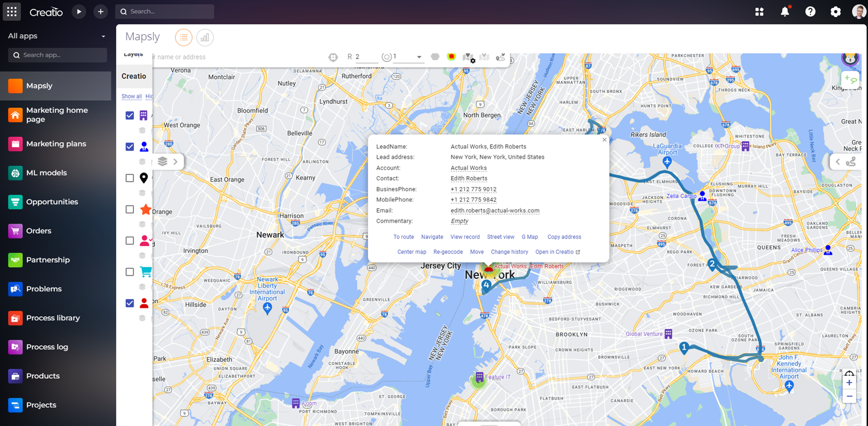Open the circle count dropdown arrow
868x426 pixels.
419,57
